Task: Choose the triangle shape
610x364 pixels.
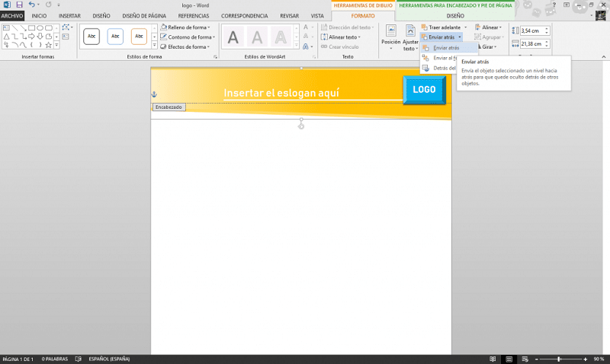Action: (x=6, y=36)
